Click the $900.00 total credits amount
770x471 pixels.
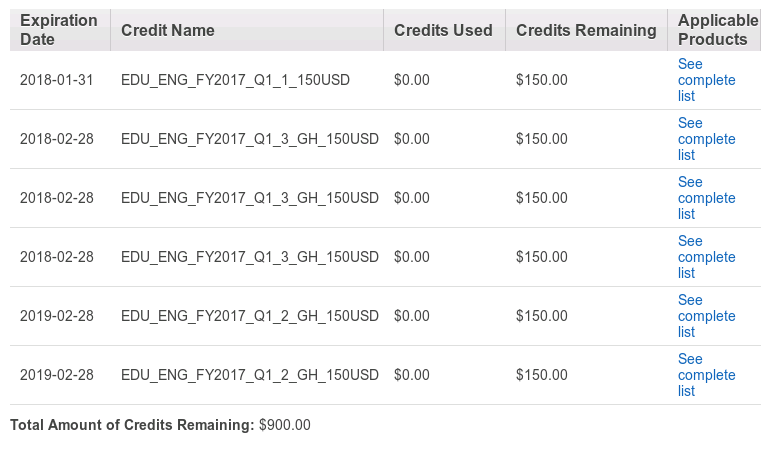(x=285, y=425)
